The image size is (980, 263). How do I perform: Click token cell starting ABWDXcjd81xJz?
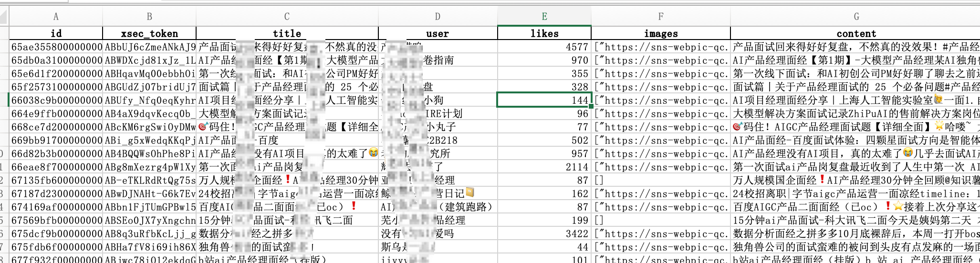coord(149,60)
